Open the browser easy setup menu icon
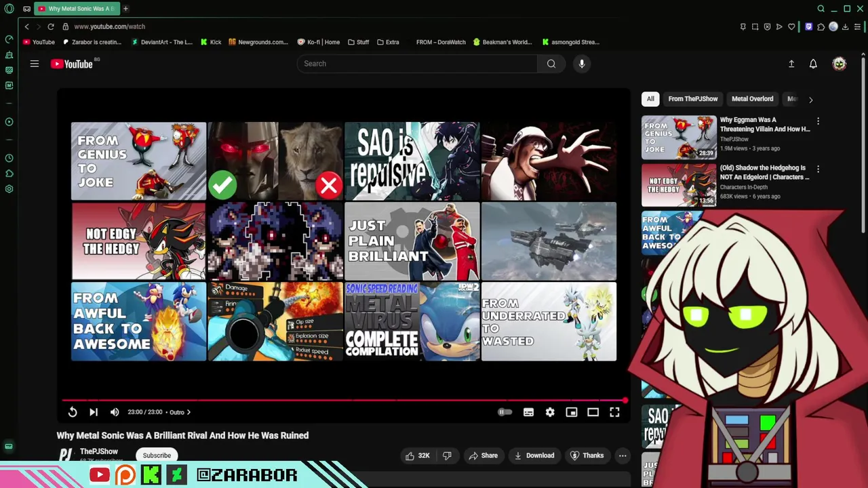Screen dimensions: 868x488 858,26
